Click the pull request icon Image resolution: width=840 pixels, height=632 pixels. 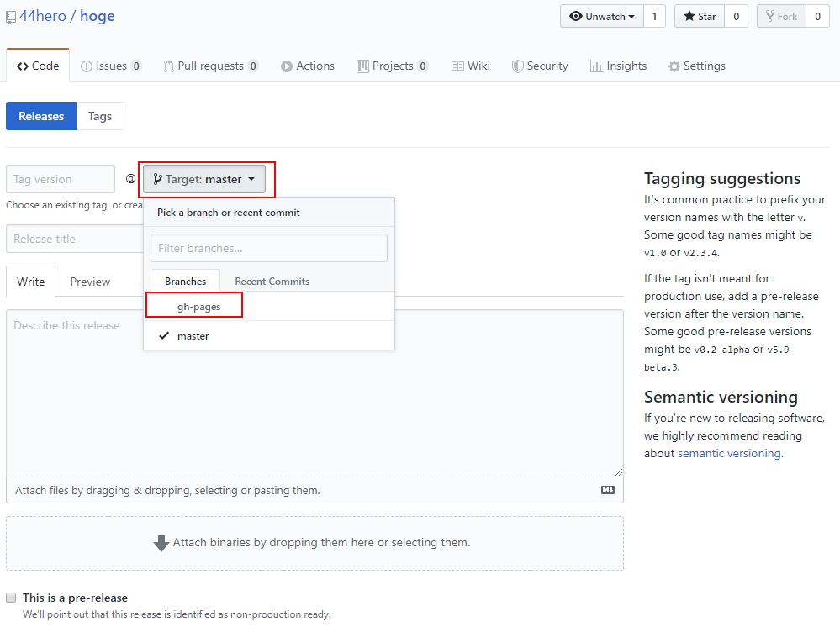click(169, 66)
